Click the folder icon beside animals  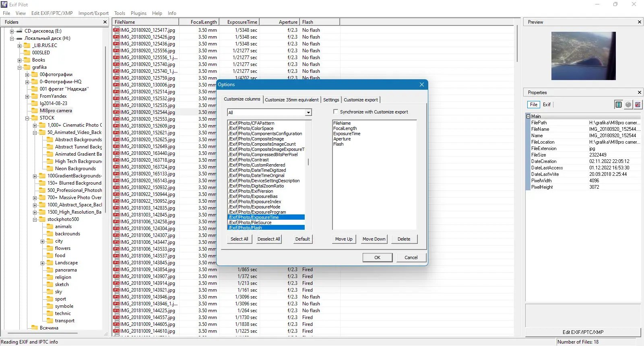(x=50, y=227)
